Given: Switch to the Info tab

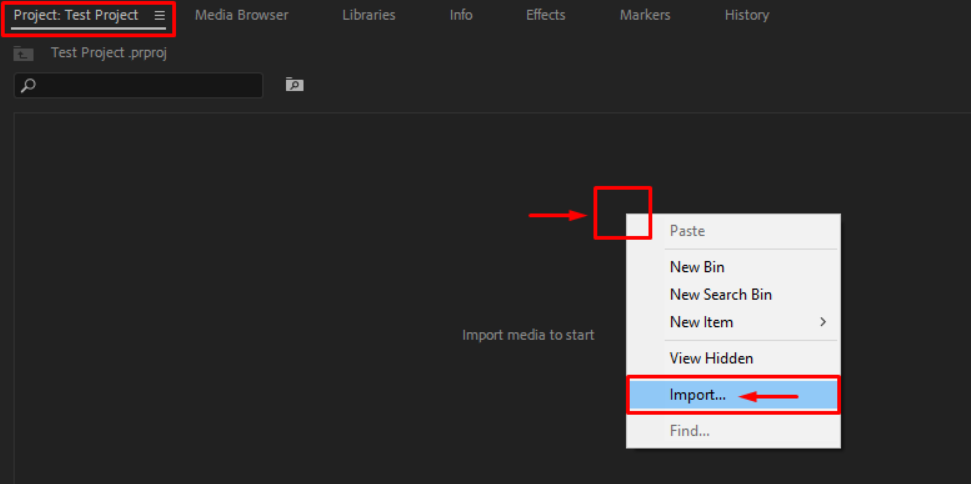Looking at the screenshot, I should point(461,15).
